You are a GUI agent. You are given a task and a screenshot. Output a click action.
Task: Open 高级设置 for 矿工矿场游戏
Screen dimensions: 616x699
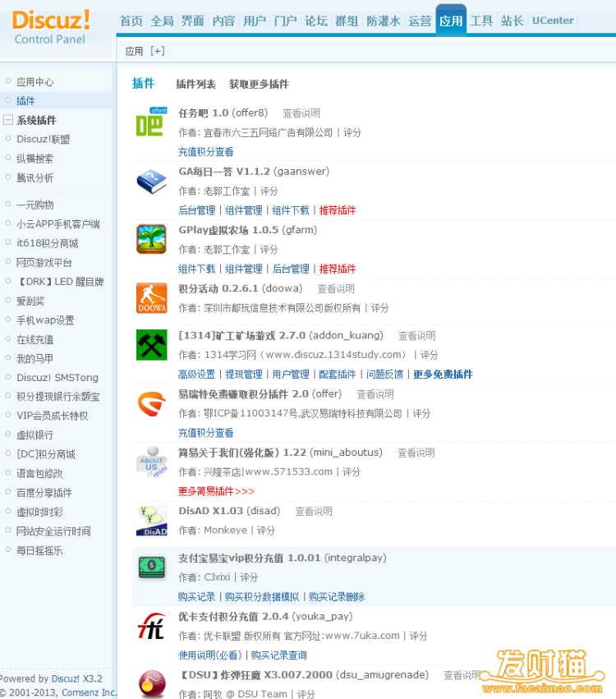click(196, 374)
